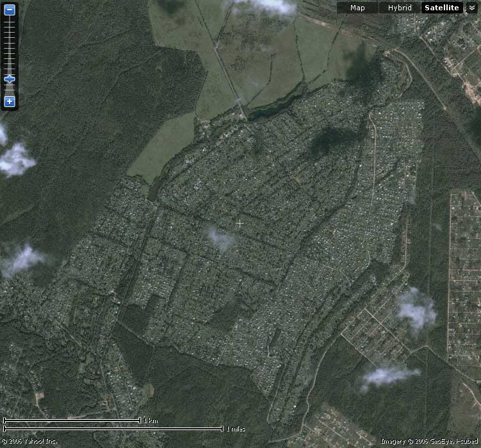Click the Yahoo! Inc. copyright notice
481x448 pixels.
pyautogui.click(x=29, y=441)
